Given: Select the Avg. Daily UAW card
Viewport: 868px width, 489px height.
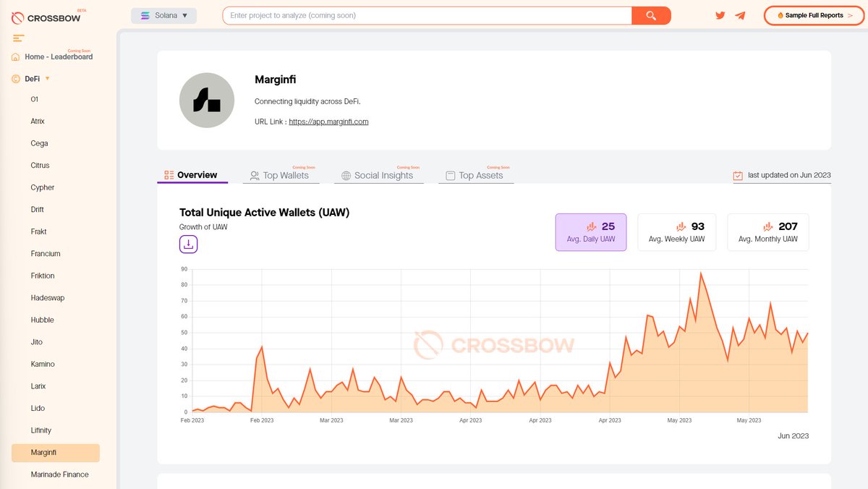Looking at the screenshot, I should pos(591,232).
